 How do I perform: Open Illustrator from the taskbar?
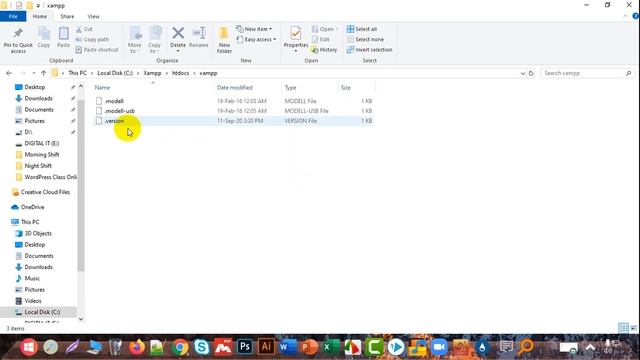tap(266, 347)
